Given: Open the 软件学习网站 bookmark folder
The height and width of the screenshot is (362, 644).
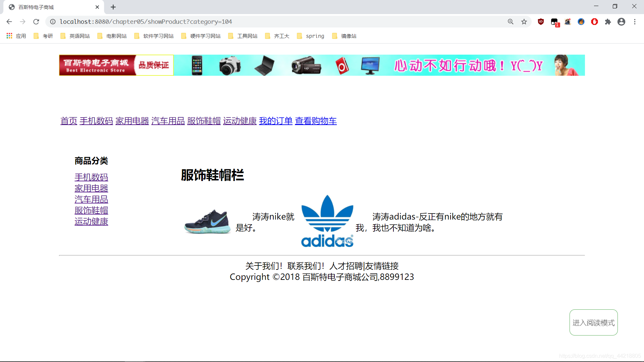Looking at the screenshot, I should [154, 36].
